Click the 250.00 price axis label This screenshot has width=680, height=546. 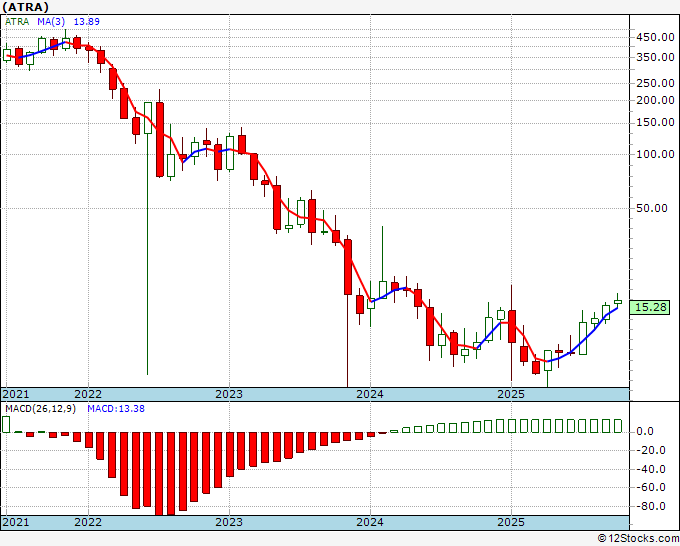655,83
